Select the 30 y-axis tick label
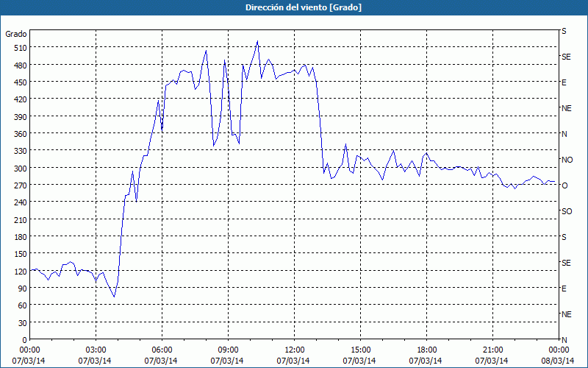The width and height of the screenshot is (588, 368). click(x=23, y=323)
